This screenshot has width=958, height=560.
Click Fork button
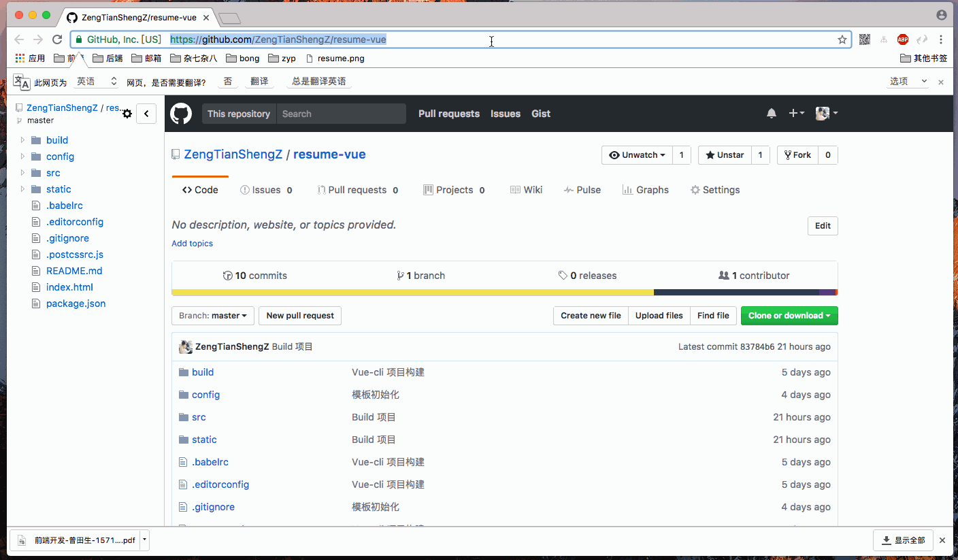797,155
